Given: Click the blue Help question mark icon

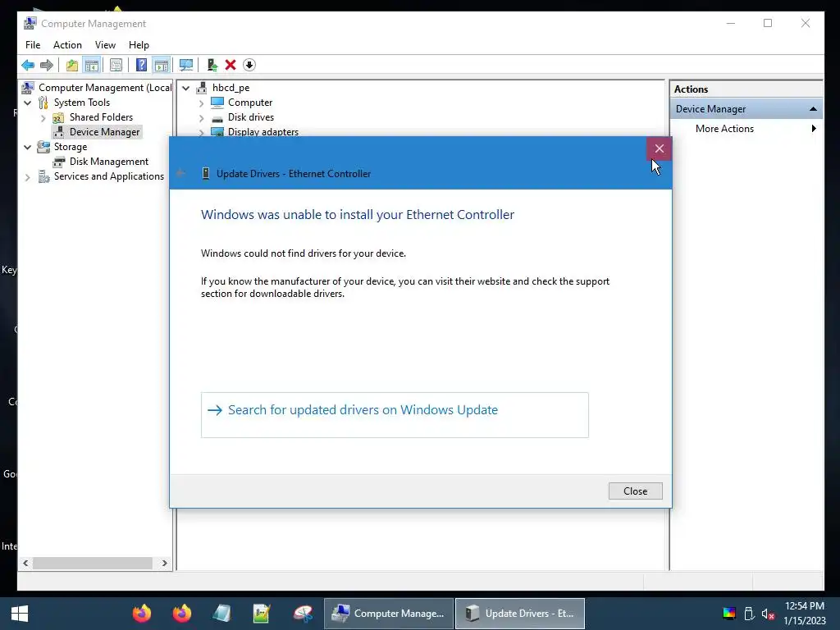Looking at the screenshot, I should click(x=141, y=66).
